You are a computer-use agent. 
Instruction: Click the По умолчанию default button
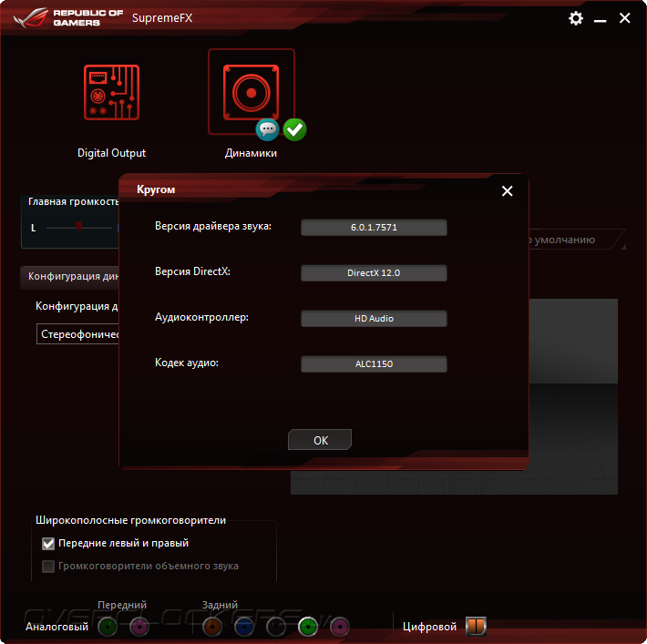[577, 240]
